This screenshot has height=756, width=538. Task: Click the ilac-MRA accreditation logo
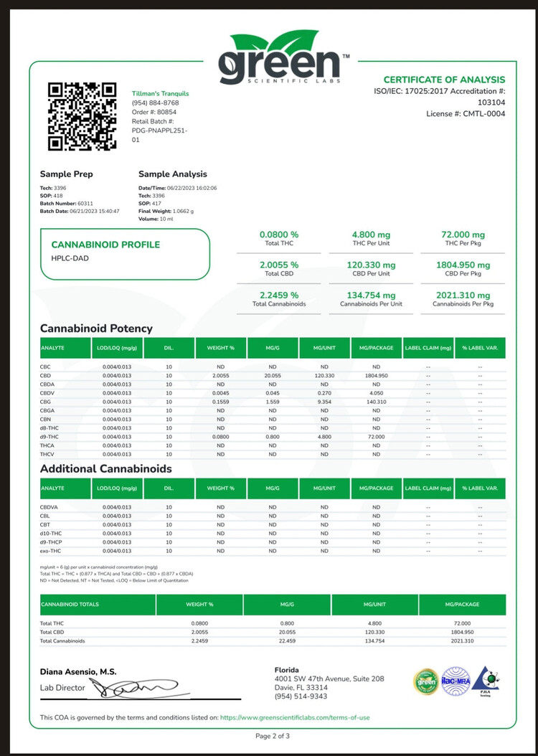click(x=456, y=681)
